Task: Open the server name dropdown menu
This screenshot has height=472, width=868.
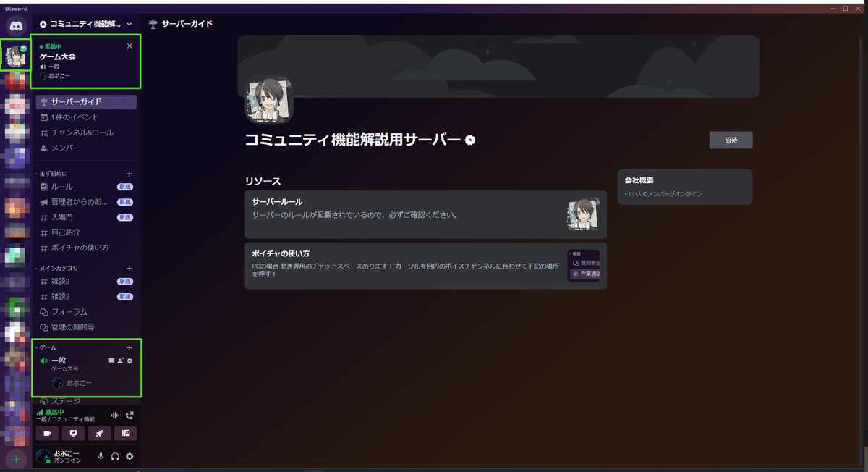Action: click(x=86, y=24)
